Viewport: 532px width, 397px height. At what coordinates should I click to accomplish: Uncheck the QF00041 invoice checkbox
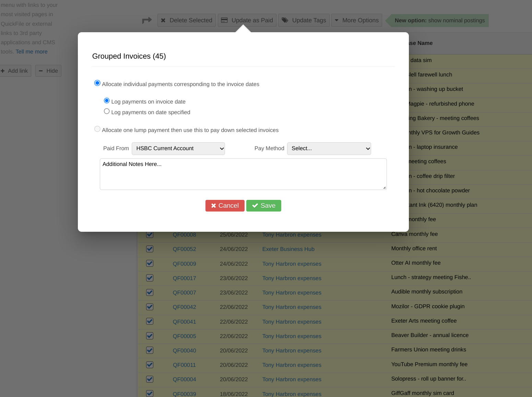coord(150,321)
